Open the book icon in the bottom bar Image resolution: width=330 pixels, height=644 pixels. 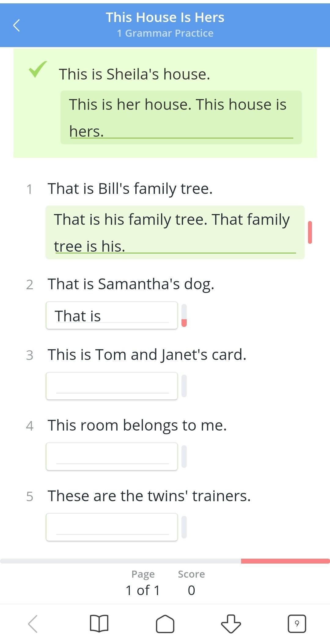point(99,623)
